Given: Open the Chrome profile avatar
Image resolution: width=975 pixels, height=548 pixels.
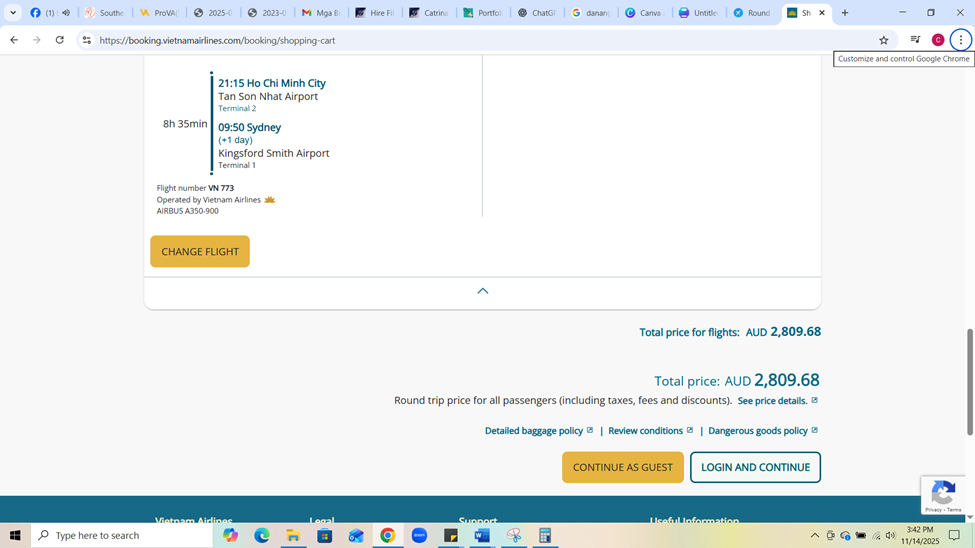Looking at the screenshot, I should (x=938, y=40).
